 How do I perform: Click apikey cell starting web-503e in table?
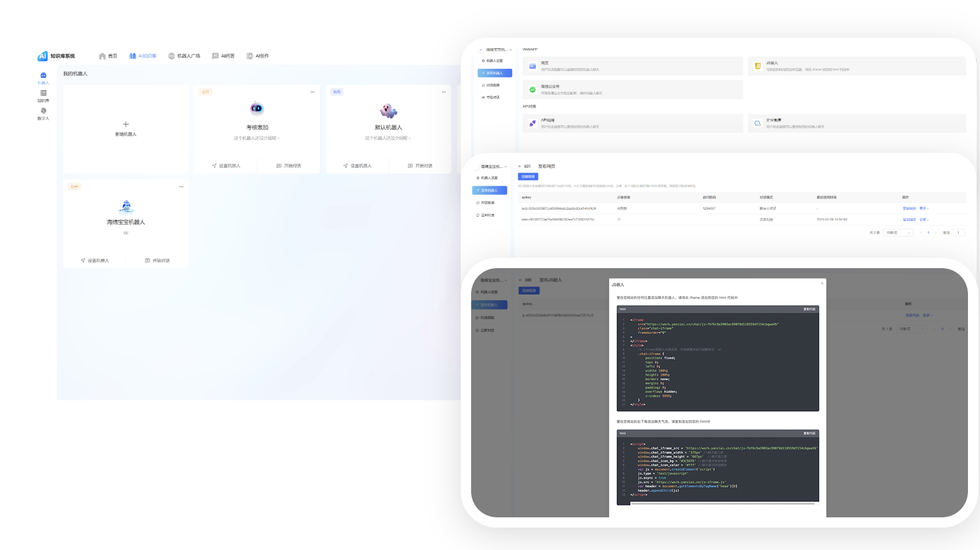pyautogui.click(x=558, y=209)
